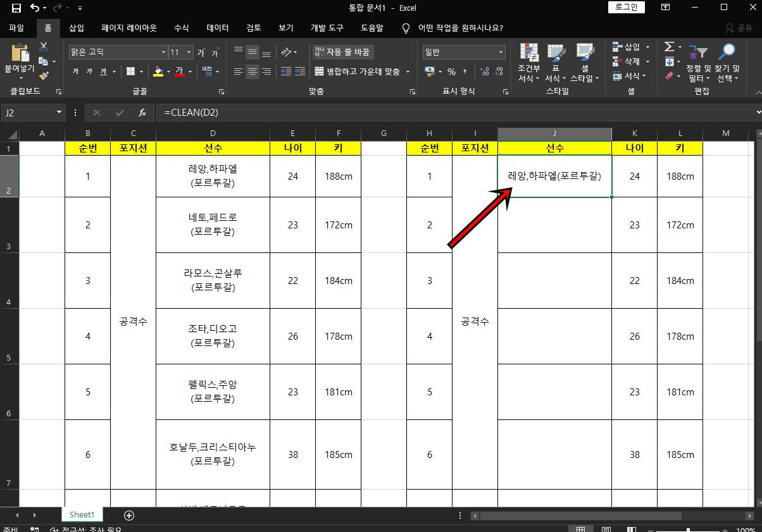Apply red font color 가
762x532 pixels.
[179, 71]
